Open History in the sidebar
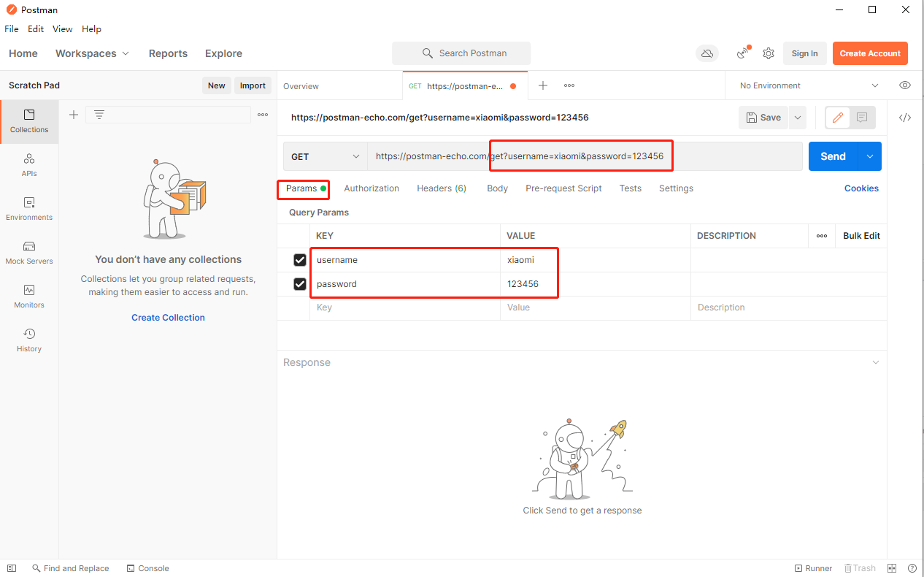Screen dimensions: 924x577 coord(29,340)
